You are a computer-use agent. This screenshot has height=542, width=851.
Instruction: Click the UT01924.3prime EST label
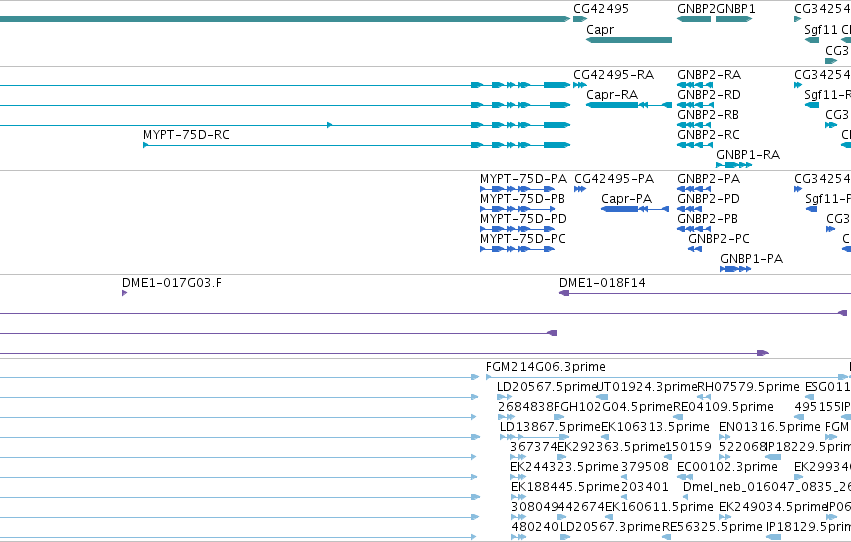click(646, 387)
